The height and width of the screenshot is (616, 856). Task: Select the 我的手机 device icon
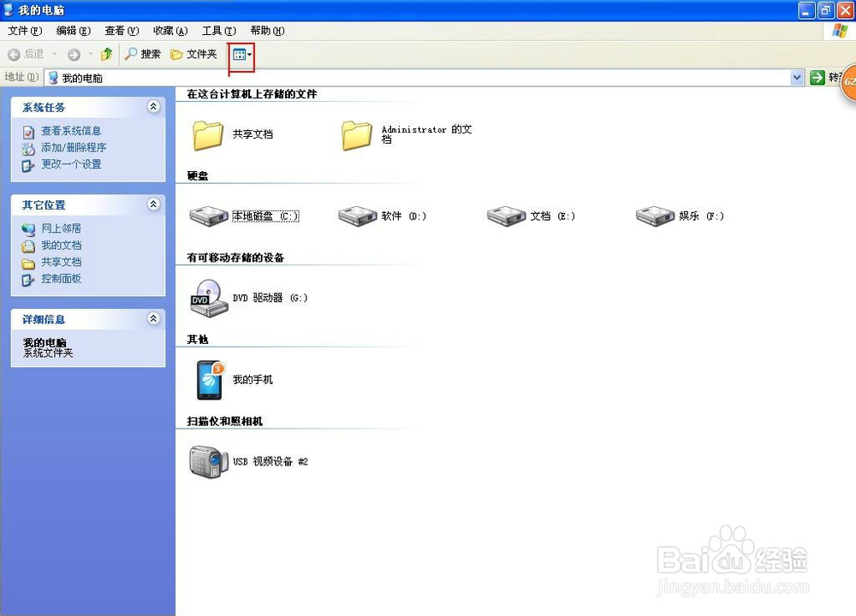click(210, 380)
